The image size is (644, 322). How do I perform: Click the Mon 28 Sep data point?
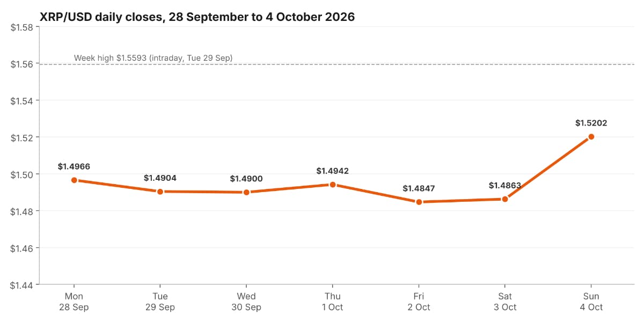(74, 180)
